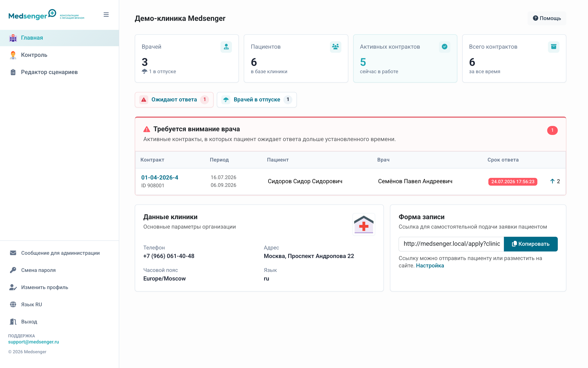Click the doctor icon in the Врачей card
Image resolution: width=588 pixels, height=368 pixels.
(x=226, y=47)
